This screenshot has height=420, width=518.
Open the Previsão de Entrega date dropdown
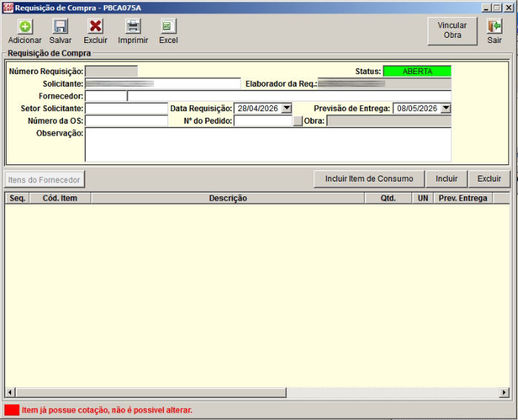tap(446, 108)
